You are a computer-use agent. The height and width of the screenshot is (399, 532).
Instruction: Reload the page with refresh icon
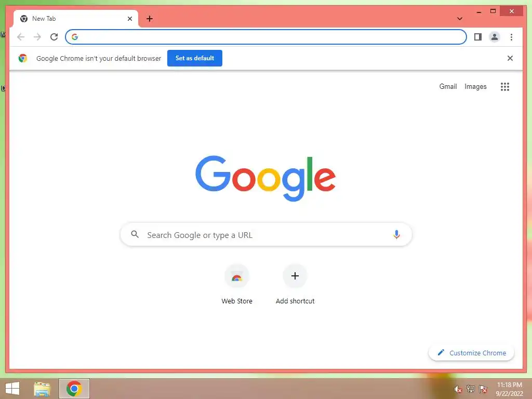(x=54, y=37)
